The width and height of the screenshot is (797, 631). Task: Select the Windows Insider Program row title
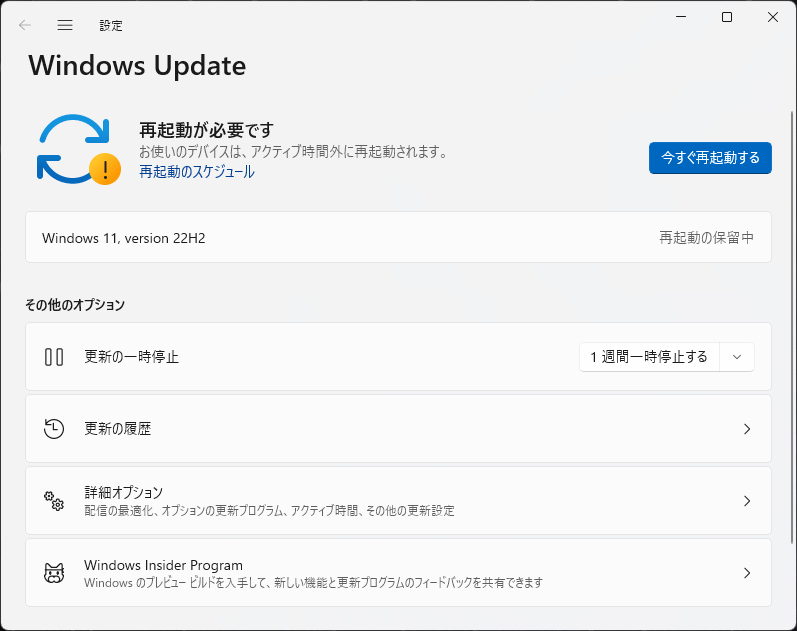[x=163, y=565]
